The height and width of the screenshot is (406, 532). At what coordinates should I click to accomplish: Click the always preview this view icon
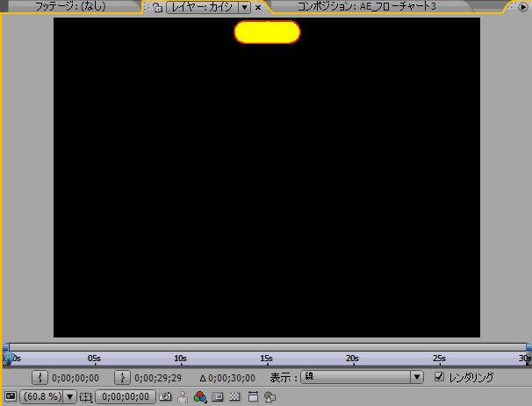(11, 396)
